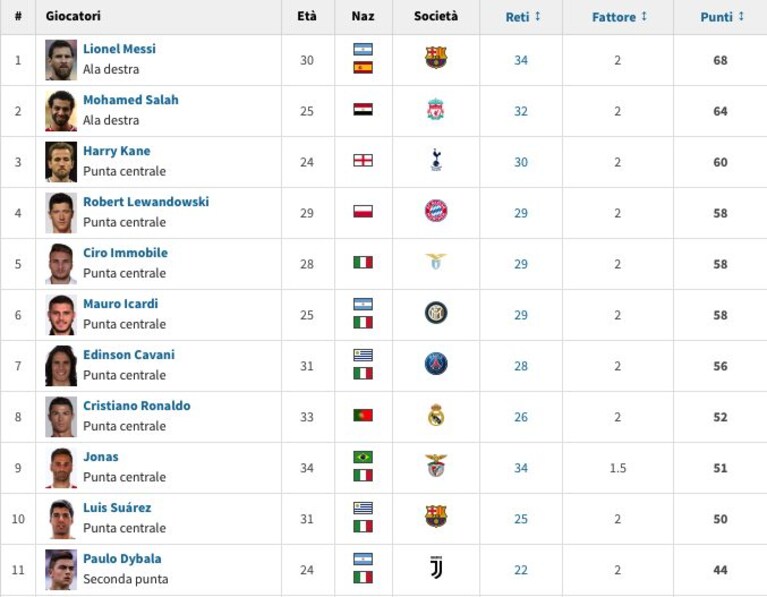767x597 pixels.
Task: Sort the table by Punti column
Action: 722,17
